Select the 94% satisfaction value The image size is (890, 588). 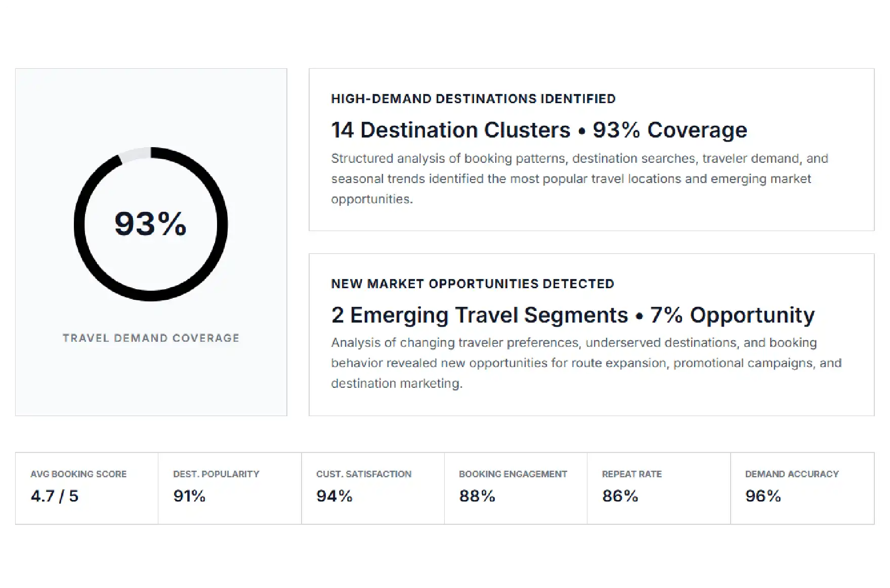pos(334,496)
